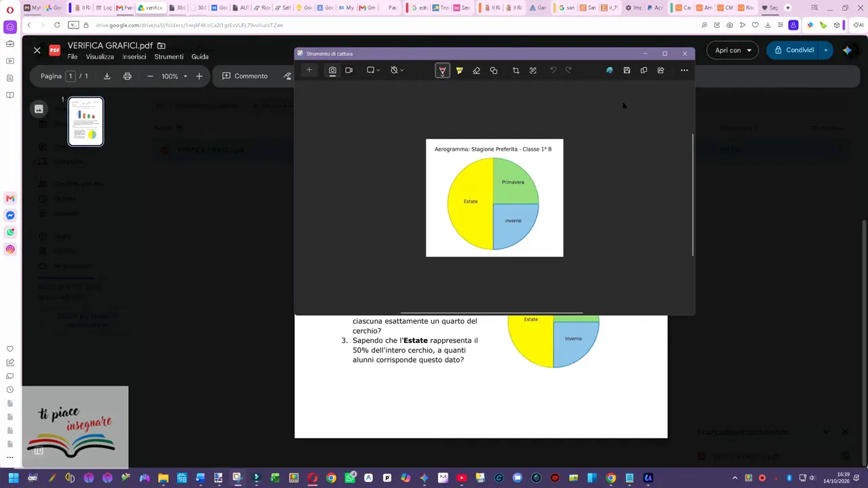Image resolution: width=868 pixels, height=488 pixels.
Task: Click the text actions icon
Action: 533,70
